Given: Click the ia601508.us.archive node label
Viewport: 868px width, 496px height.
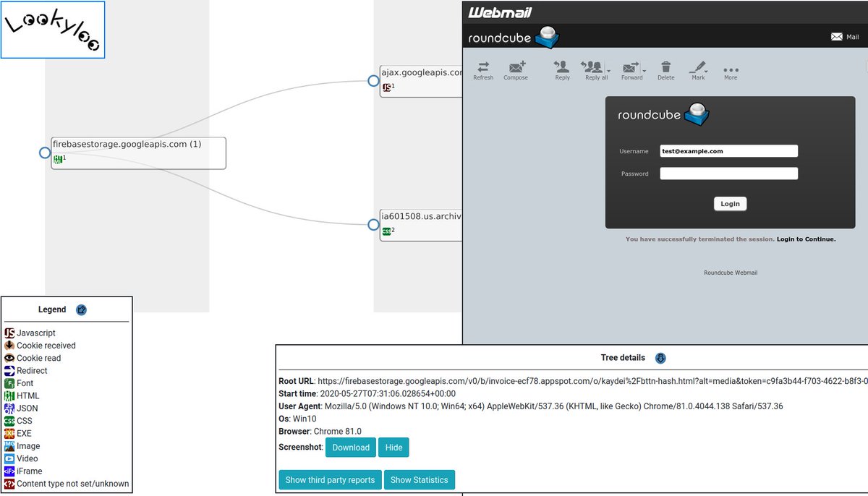Looking at the screenshot, I should click(x=422, y=216).
